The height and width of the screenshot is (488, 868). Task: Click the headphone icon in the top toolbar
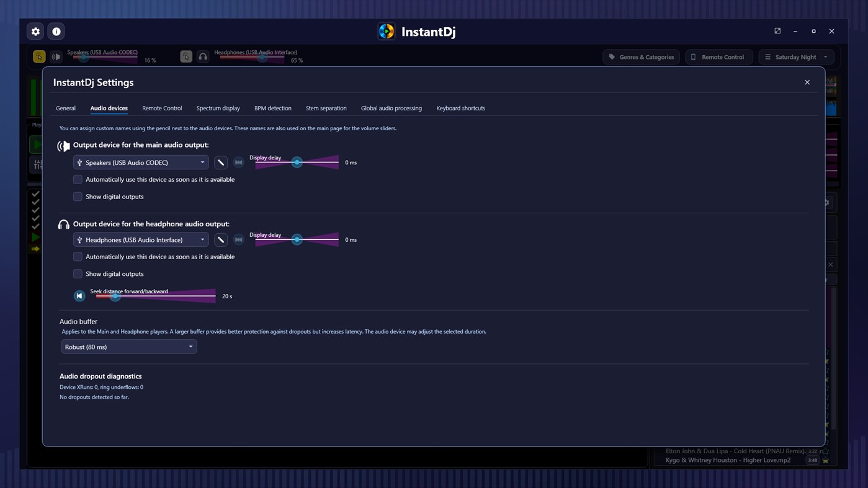coord(203,57)
